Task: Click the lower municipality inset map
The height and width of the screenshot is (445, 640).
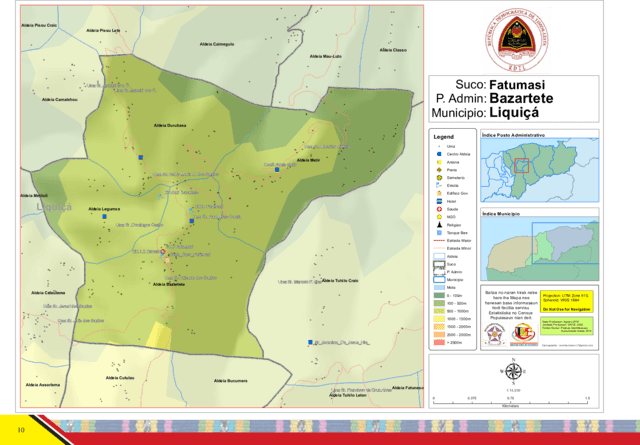Action: coord(539,248)
